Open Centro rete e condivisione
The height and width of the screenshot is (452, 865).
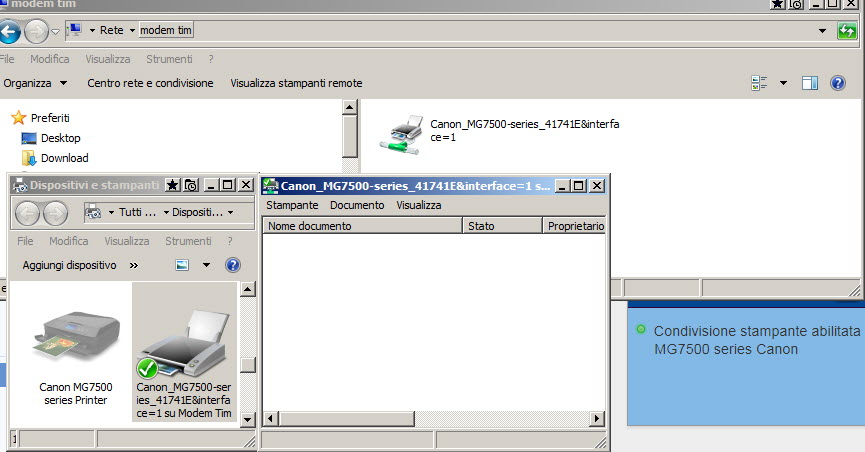point(150,83)
